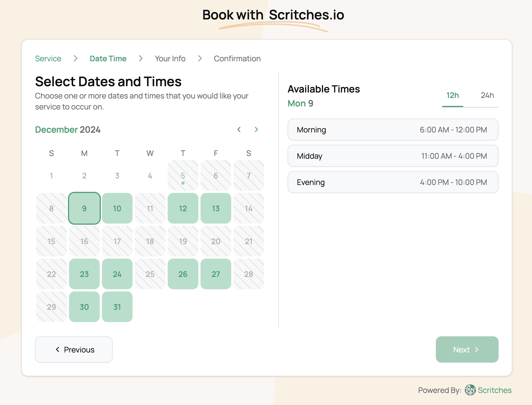The image size is (532, 405).
Task: Select December 10 on calendar
Action: tap(117, 208)
